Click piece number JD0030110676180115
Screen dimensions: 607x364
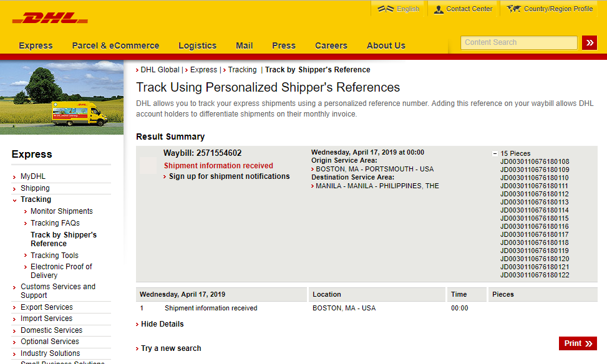(x=535, y=219)
